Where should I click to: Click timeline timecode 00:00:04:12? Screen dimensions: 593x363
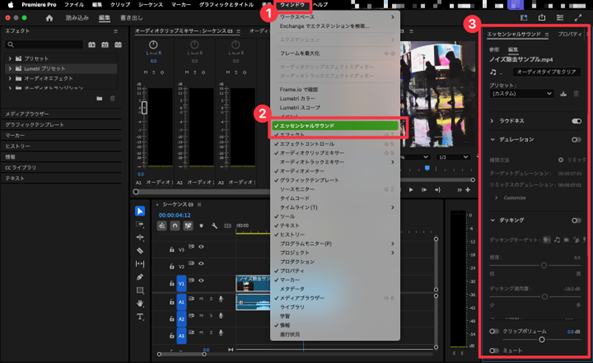[x=175, y=215]
